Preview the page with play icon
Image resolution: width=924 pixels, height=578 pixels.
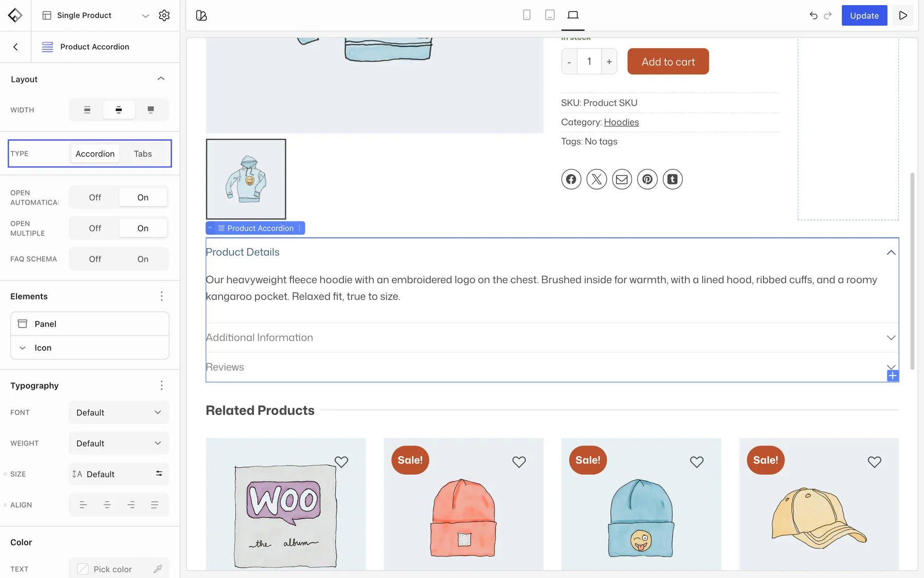click(903, 15)
